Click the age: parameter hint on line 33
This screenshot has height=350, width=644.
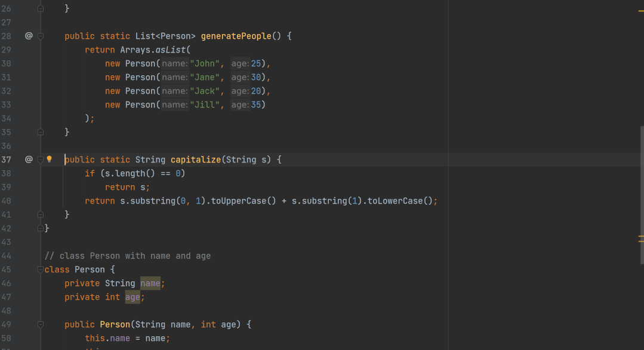pyautogui.click(x=241, y=105)
